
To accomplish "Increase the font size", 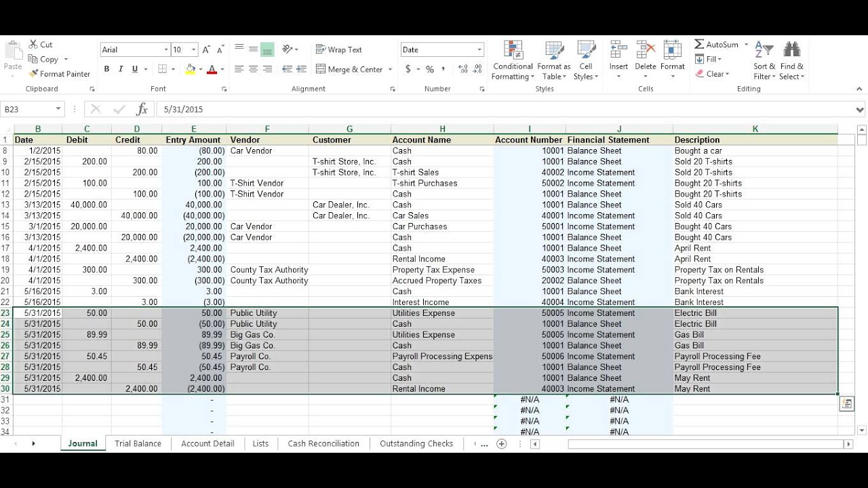I will (206, 49).
